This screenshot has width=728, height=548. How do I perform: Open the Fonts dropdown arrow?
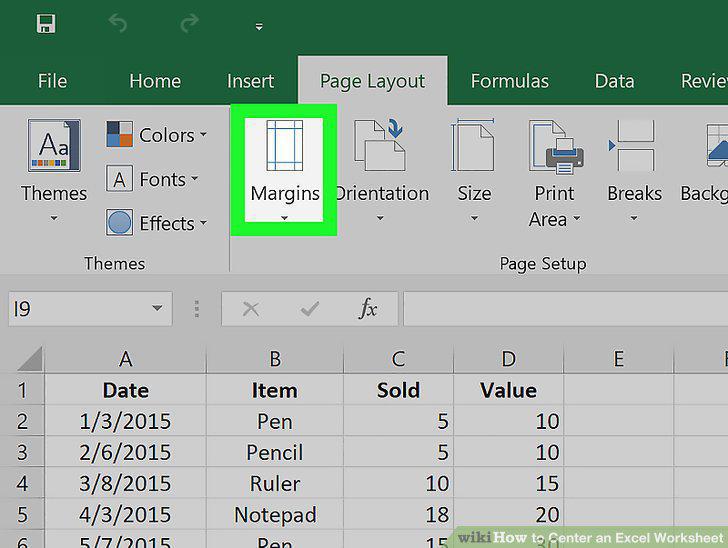195,178
